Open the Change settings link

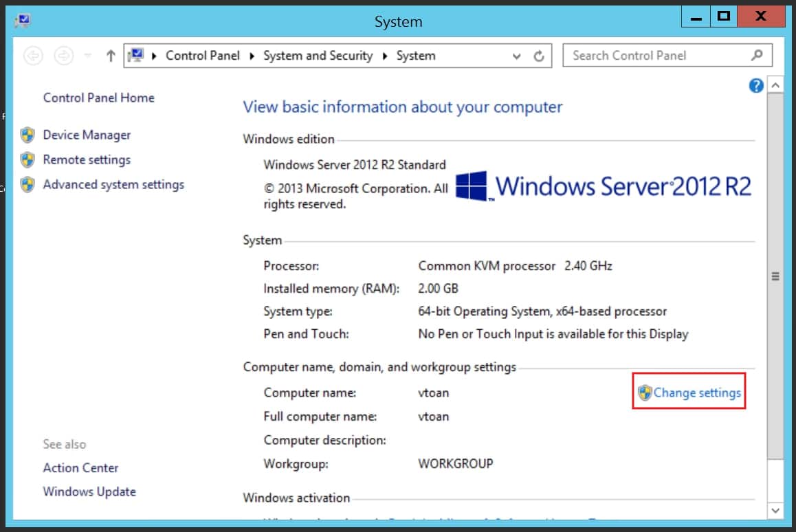(696, 392)
